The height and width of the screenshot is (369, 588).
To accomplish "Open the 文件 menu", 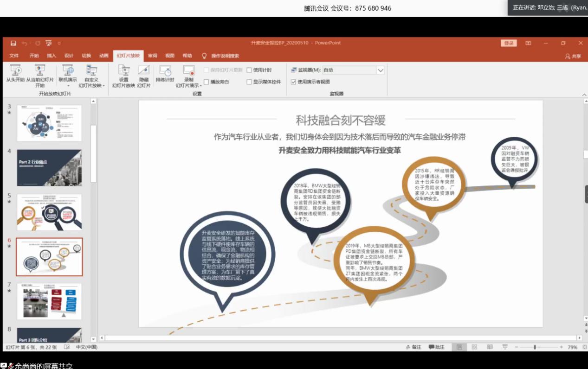I will click(14, 55).
